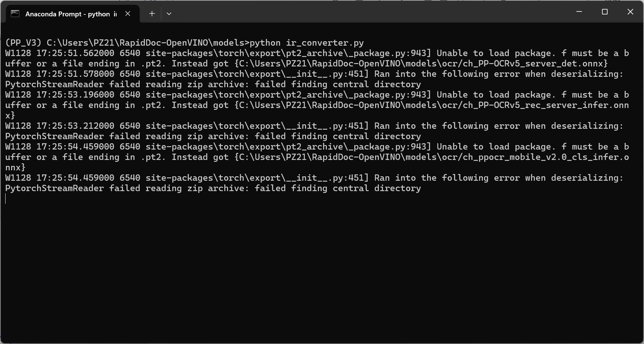
Task: Maximize the terminal window
Action: 605,12
